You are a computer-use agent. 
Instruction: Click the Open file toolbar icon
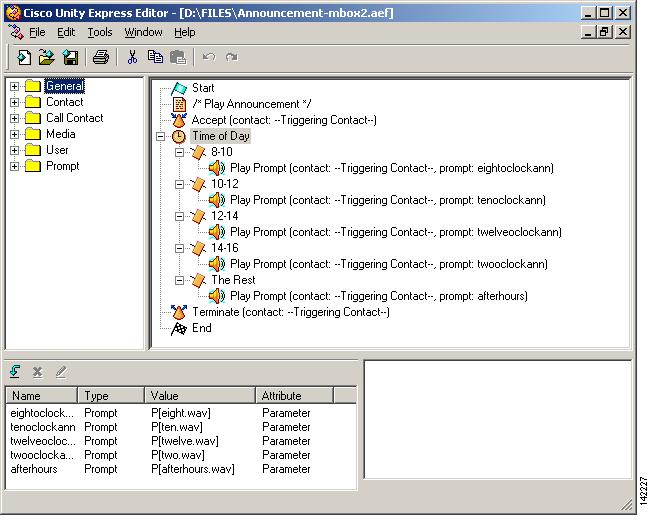click(x=47, y=57)
